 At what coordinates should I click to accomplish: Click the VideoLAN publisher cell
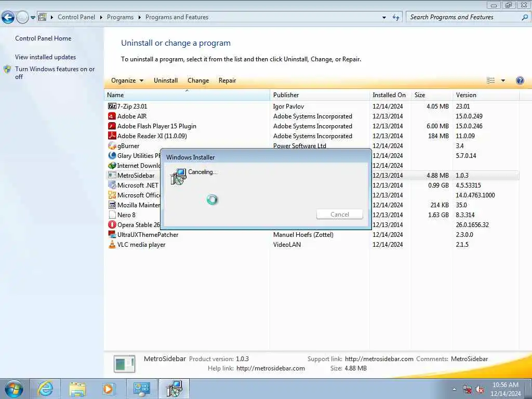tap(287, 245)
